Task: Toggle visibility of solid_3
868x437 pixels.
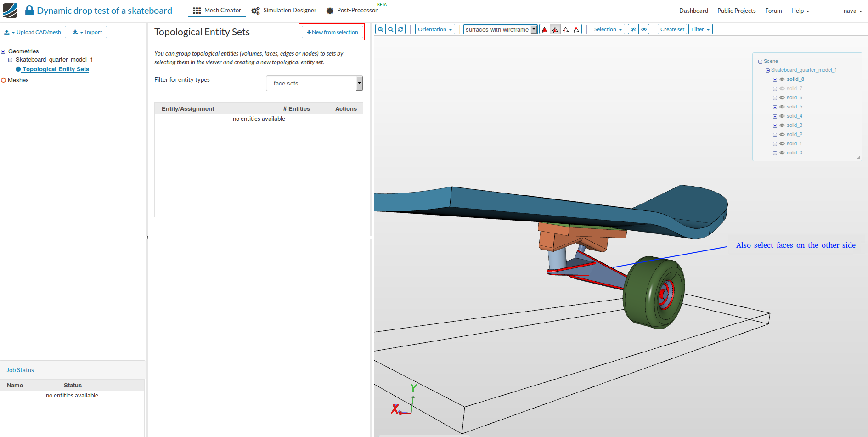Action: coord(782,125)
